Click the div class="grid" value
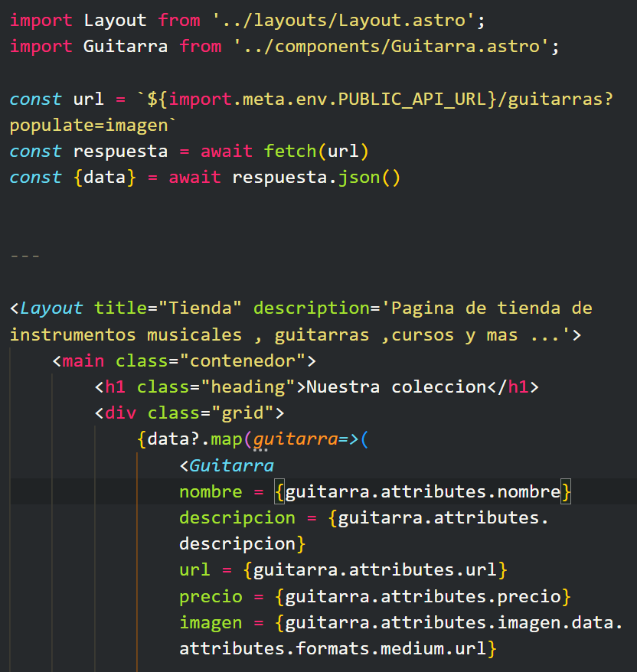The image size is (637, 672). pyautogui.click(x=243, y=413)
